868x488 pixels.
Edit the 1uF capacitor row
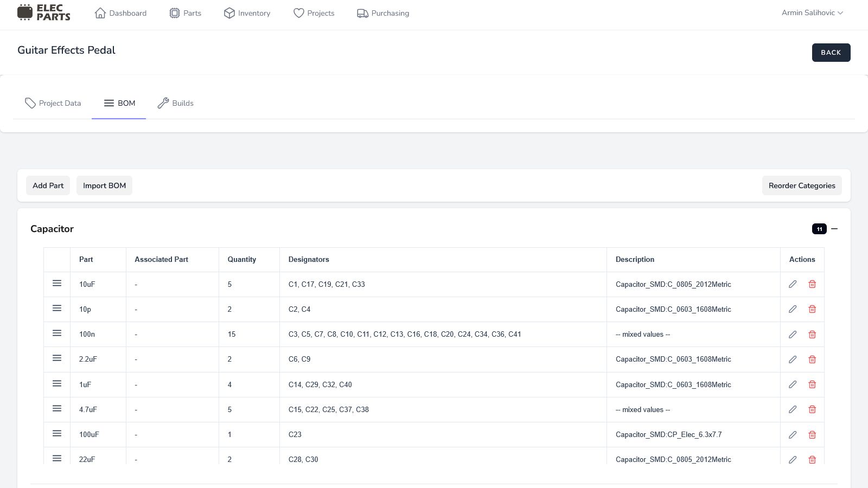(793, 384)
